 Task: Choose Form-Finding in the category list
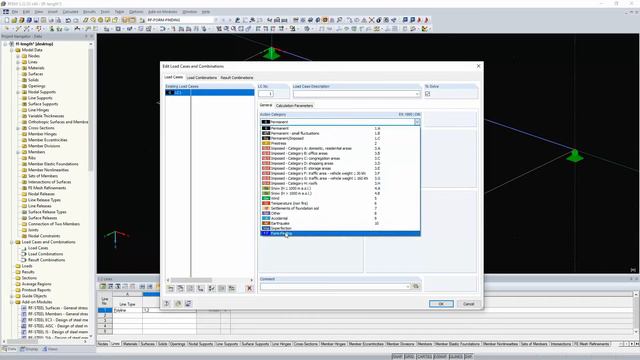pyautogui.click(x=340, y=233)
